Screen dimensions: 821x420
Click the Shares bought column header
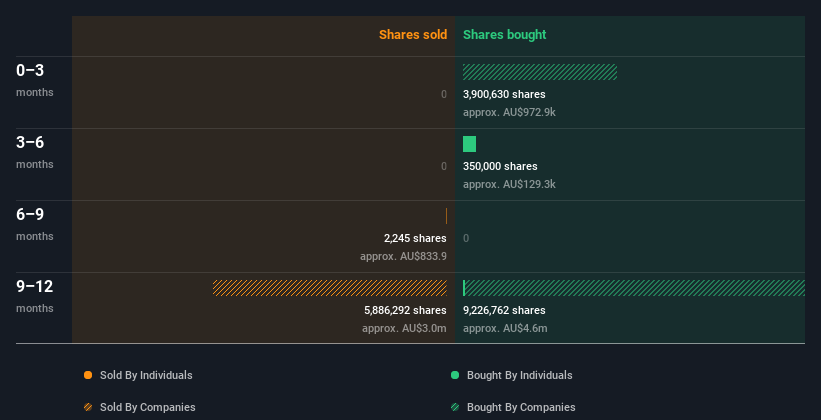click(x=504, y=35)
